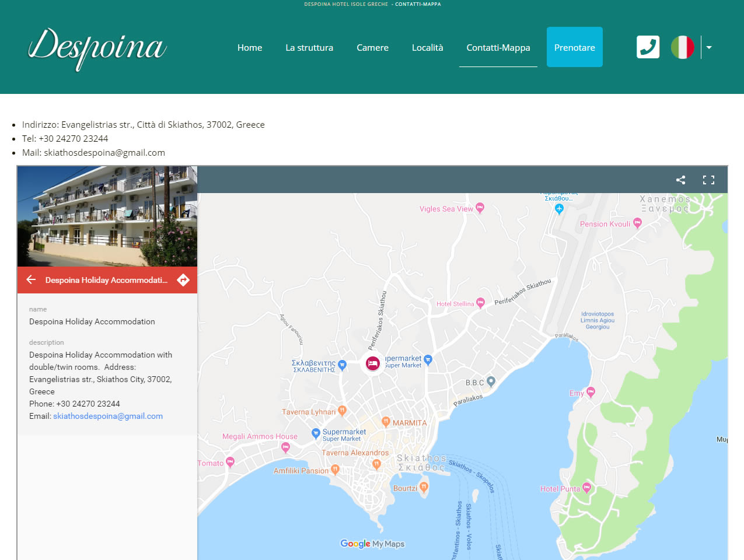
Task: Click the Supermarket pin near Megali Ammos
Action: (x=316, y=433)
